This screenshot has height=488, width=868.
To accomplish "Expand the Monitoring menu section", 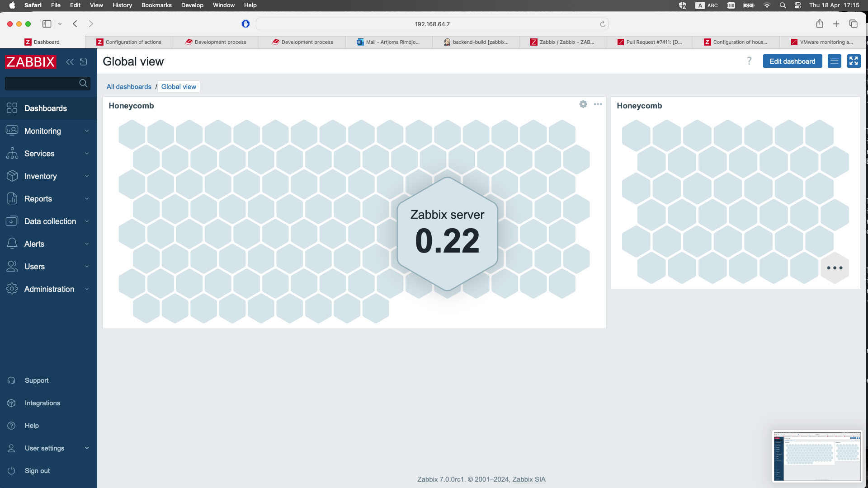I will tap(48, 131).
